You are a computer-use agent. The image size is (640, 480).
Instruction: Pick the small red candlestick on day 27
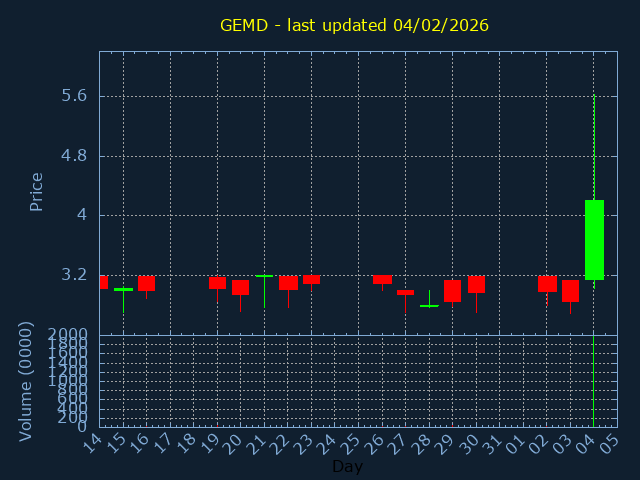[x=405, y=292]
